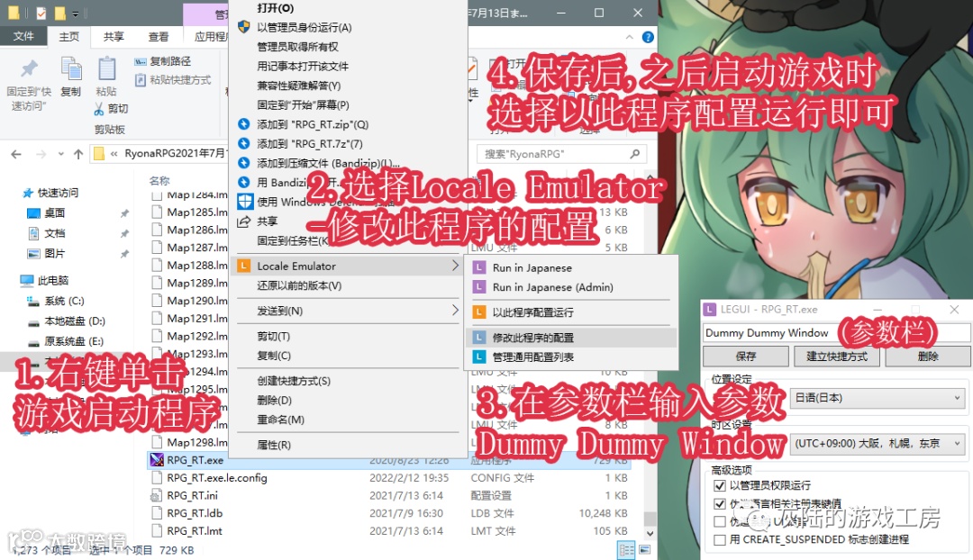Click Paste shortcut (粘贴快捷方式) icon
The width and height of the screenshot is (973, 560).
click(x=141, y=80)
